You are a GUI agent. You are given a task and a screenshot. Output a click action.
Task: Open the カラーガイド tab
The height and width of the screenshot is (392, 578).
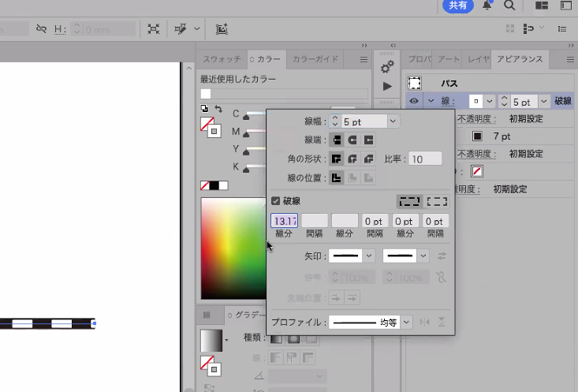[x=315, y=59]
